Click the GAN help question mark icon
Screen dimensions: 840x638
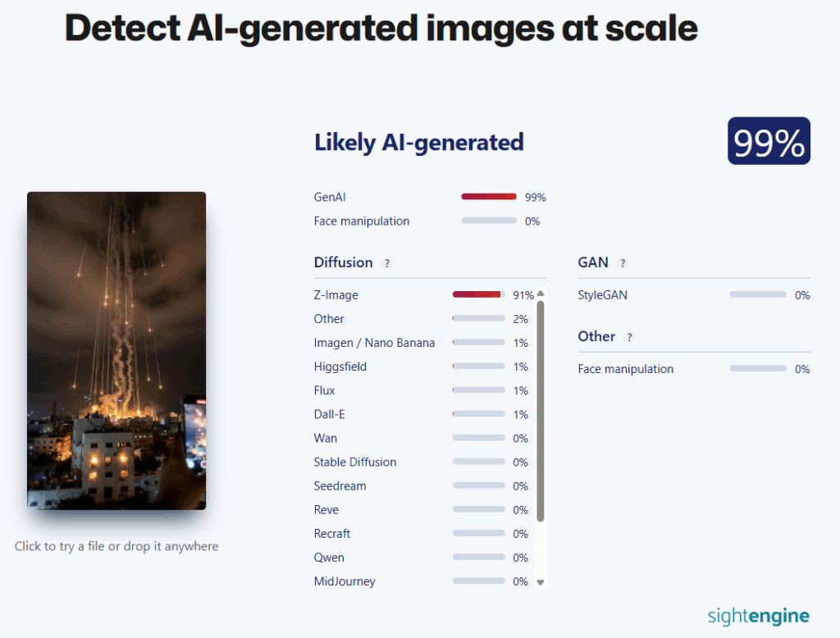click(623, 263)
